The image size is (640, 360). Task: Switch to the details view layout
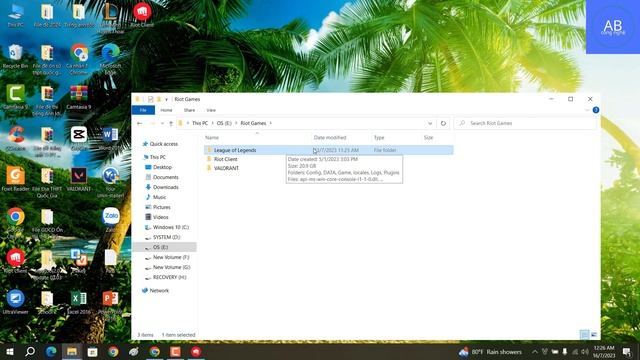tap(584, 335)
